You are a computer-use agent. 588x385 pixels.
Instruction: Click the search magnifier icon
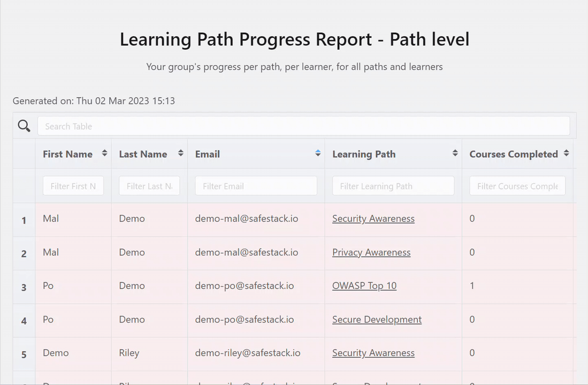click(24, 126)
